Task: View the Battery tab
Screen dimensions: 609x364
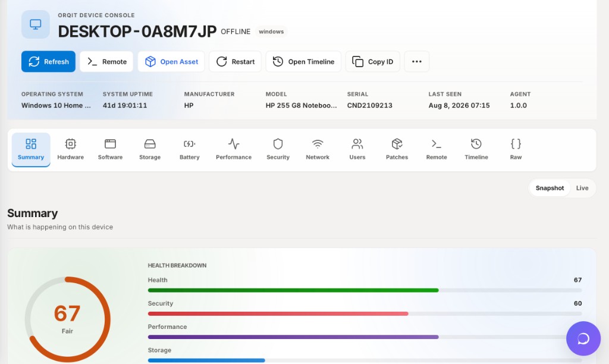Action: 190,149
